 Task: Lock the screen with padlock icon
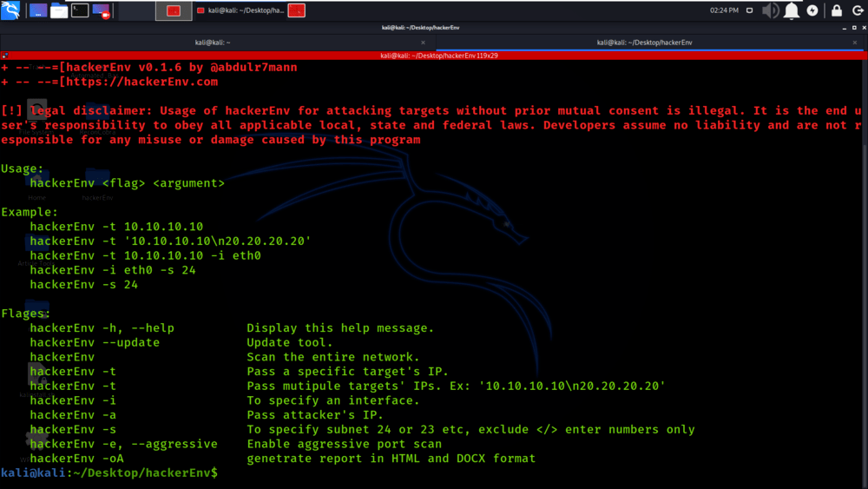(837, 10)
